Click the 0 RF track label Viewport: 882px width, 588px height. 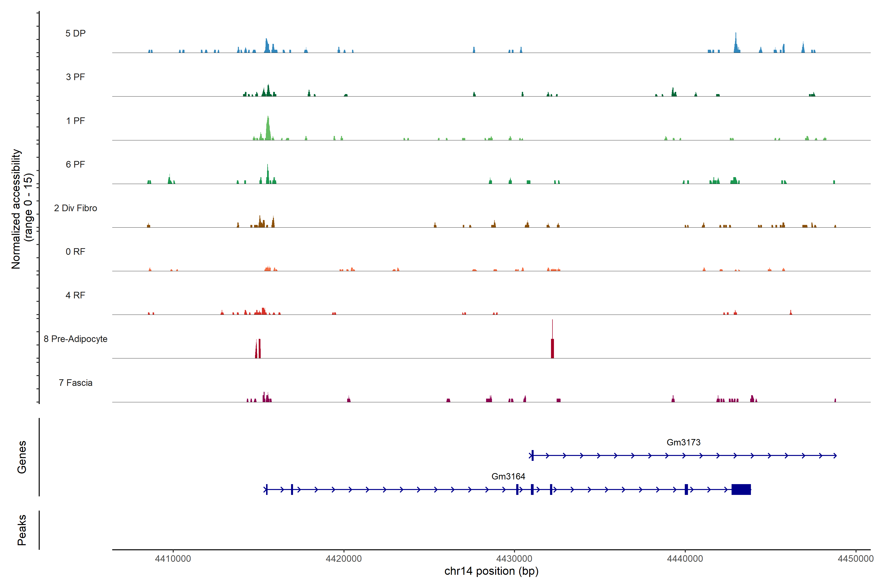tap(75, 252)
